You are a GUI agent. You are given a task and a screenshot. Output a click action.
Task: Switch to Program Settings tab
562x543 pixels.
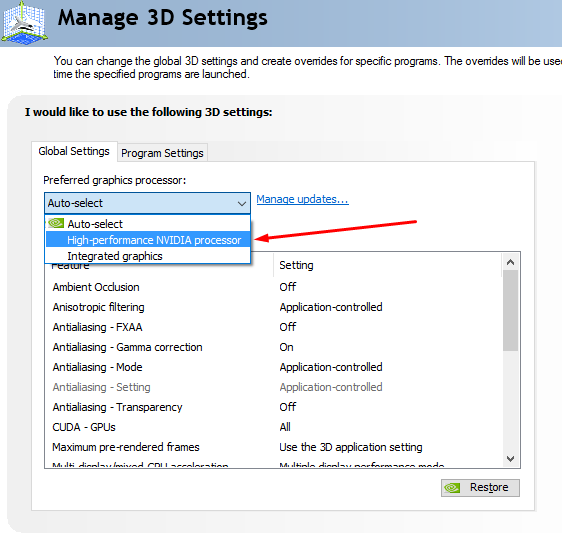click(162, 153)
